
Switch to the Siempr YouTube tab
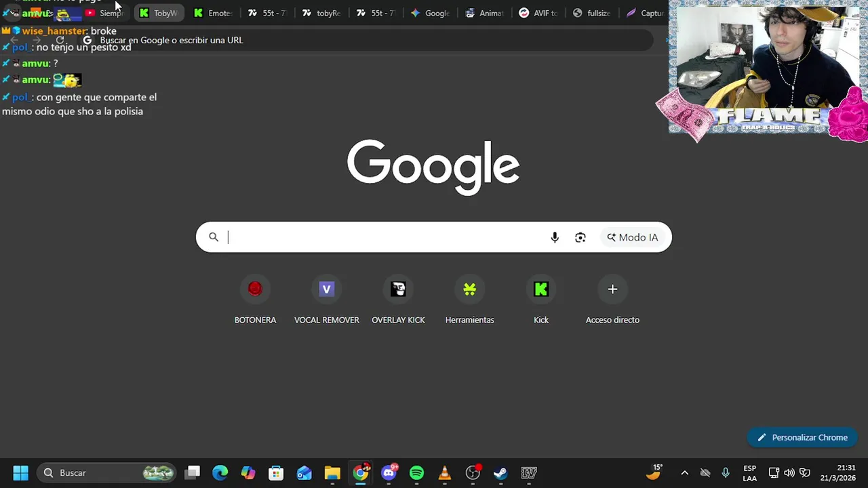[105, 13]
